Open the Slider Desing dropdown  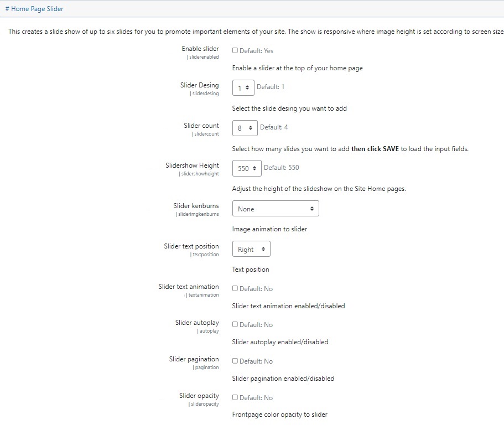[x=243, y=87]
